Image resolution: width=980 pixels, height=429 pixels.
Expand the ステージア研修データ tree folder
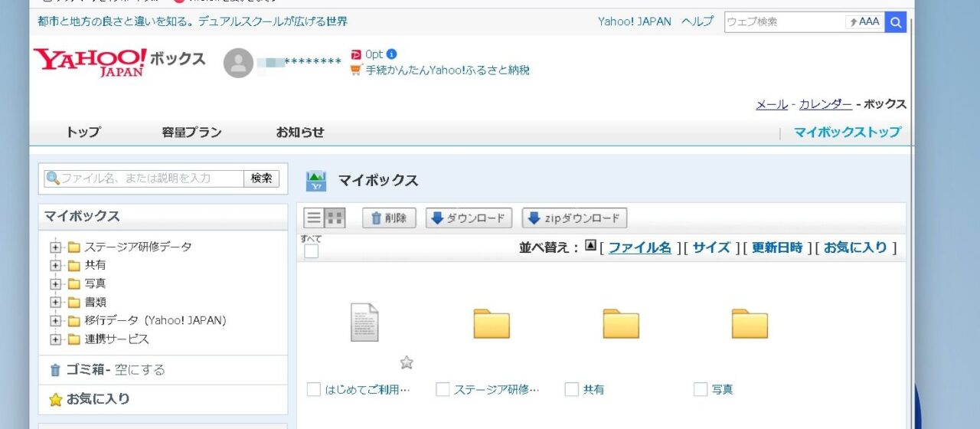[55, 247]
